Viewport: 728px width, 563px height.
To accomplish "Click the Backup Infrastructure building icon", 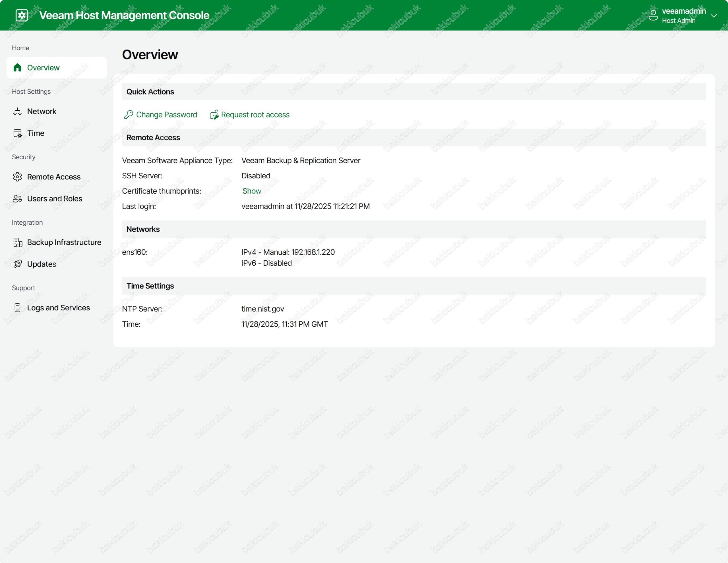I will pyautogui.click(x=17, y=242).
